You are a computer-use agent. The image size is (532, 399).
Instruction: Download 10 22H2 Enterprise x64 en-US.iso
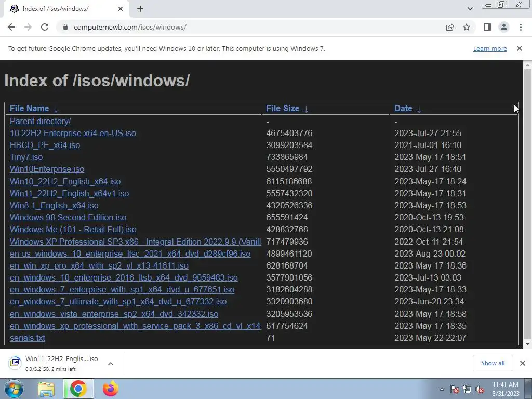pos(73,133)
